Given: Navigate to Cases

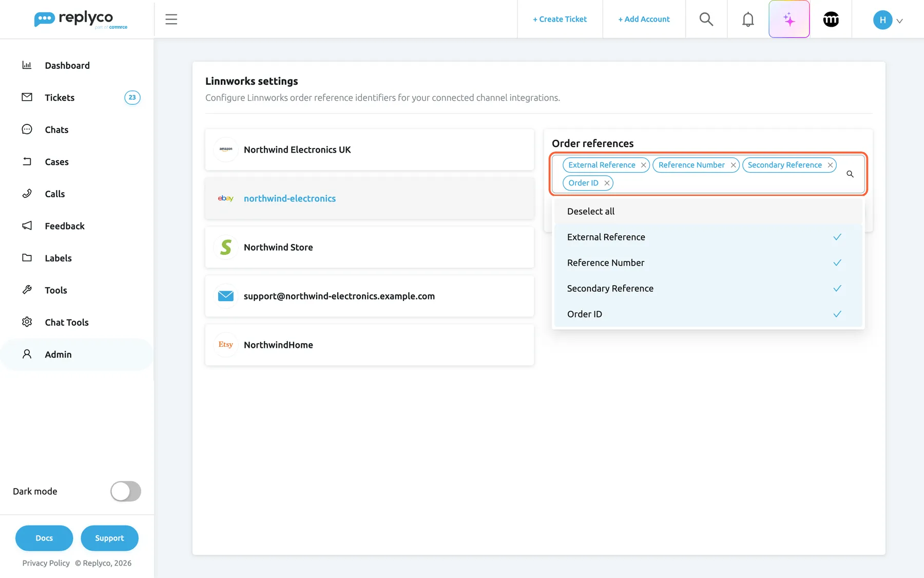Looking at the screenshot, I should 77,162.
